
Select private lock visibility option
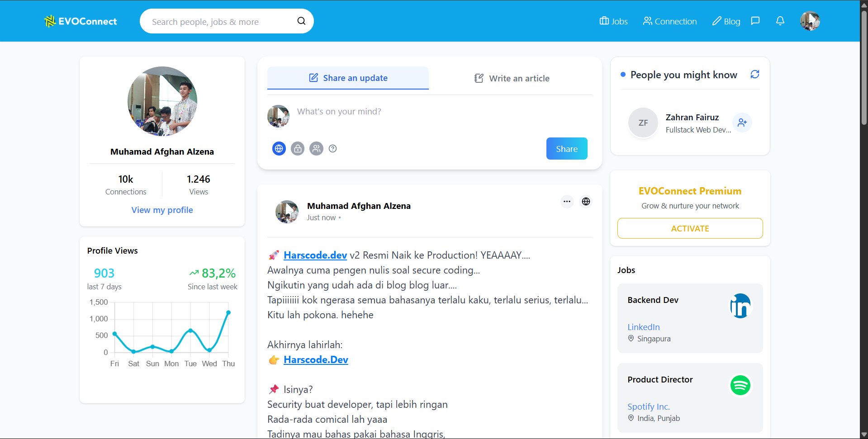[x=297, y=149]
